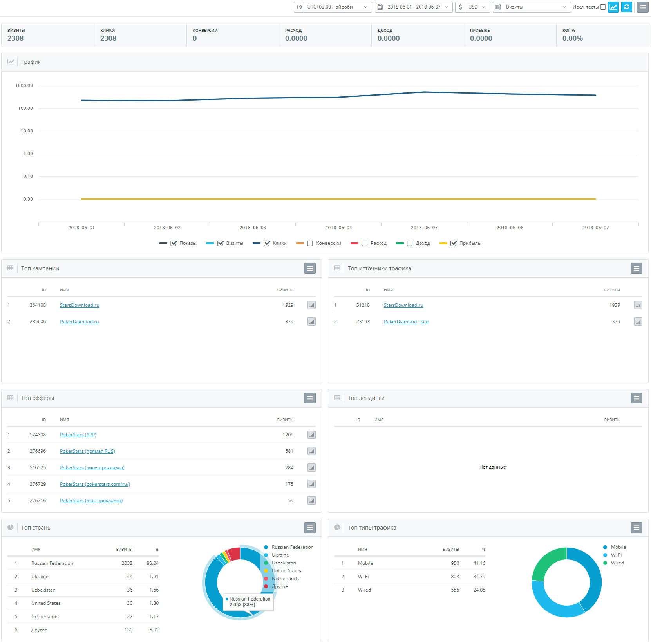
Task: Open the hamburger menu in top toolbar
Action: coord(642,7)
